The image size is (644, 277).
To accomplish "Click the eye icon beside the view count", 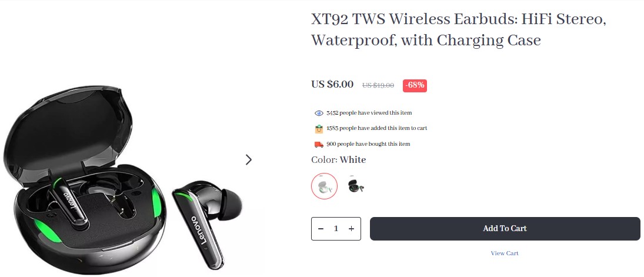I will tap(319, 113).
